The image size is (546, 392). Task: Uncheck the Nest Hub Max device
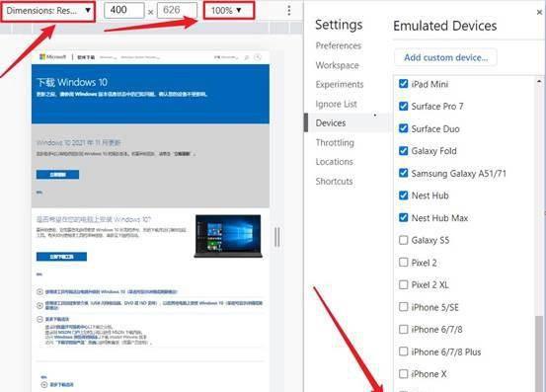coord(403,217)
